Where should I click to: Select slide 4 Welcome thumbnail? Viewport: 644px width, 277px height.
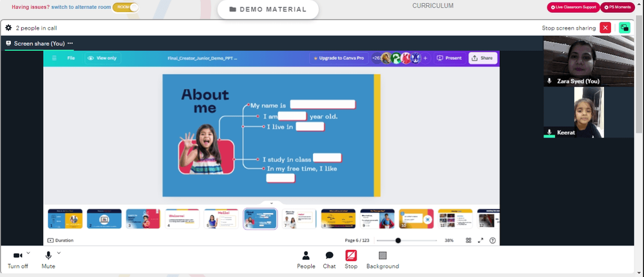click(x=182, y=218)
